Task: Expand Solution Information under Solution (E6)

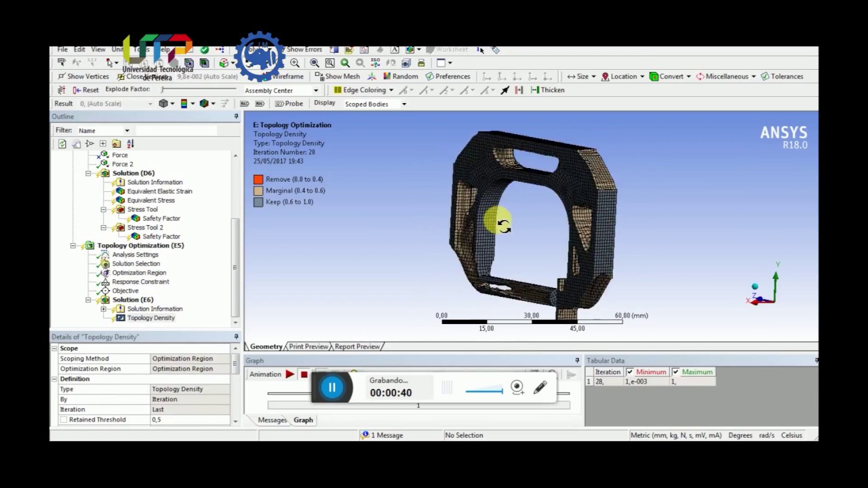Action: (104, 309)
